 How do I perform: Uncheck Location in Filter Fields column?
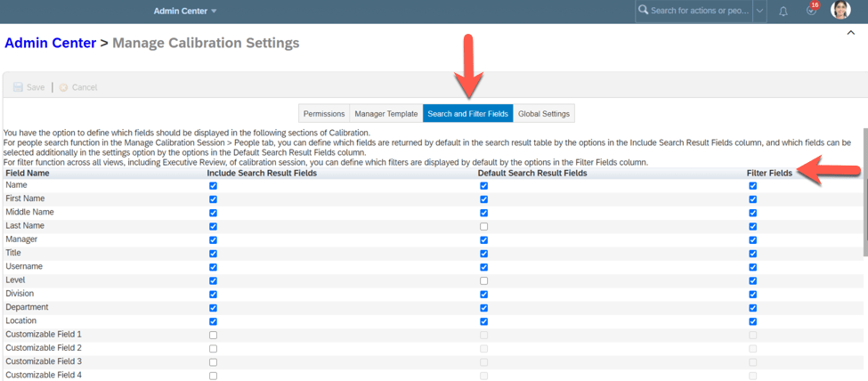click(x=753, y=321)
